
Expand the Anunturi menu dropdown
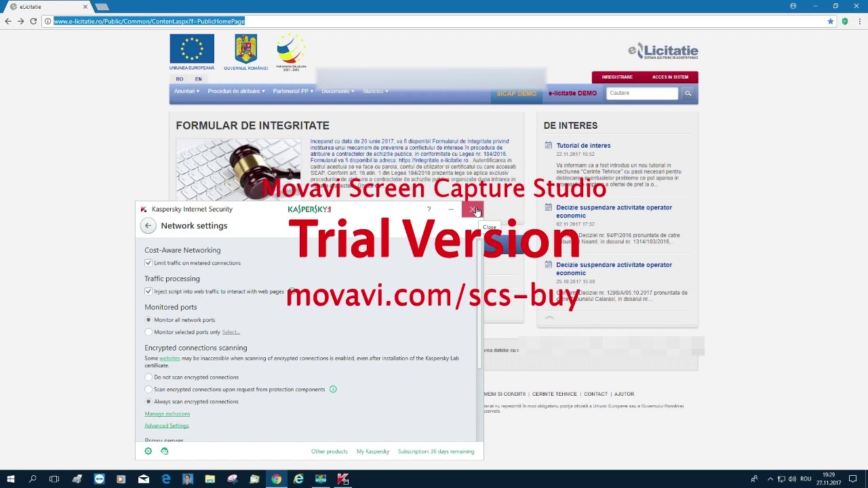186,91
